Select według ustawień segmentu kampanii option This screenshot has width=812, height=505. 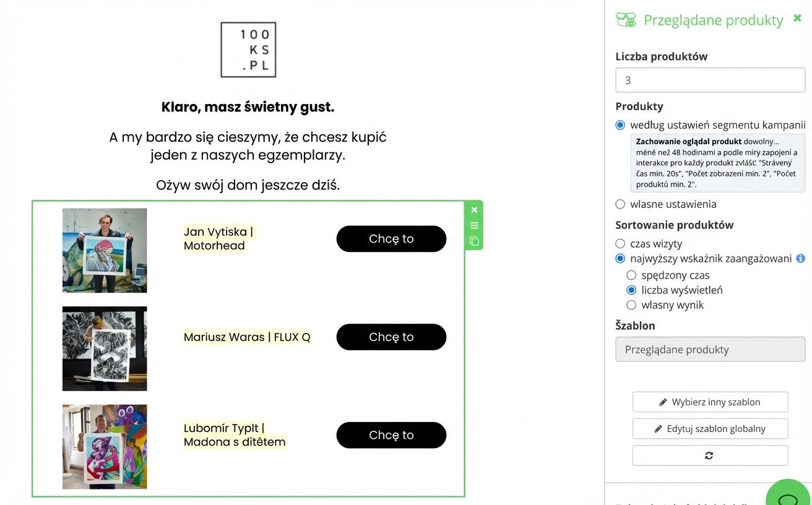[620, 125]
